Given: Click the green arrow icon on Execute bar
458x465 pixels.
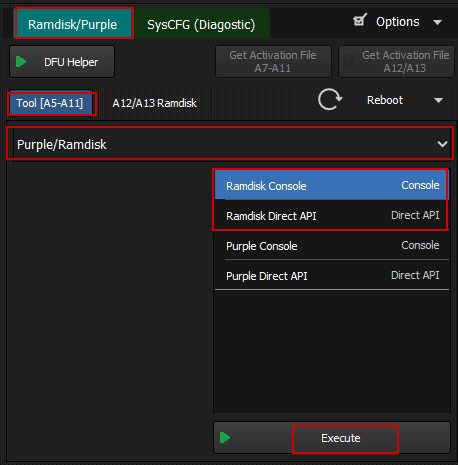Looking at the screenshot, I should [225, 437].
